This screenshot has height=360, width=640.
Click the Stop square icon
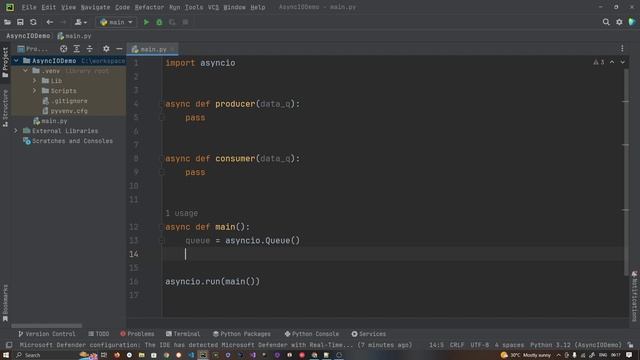click(x=185, y=22)
